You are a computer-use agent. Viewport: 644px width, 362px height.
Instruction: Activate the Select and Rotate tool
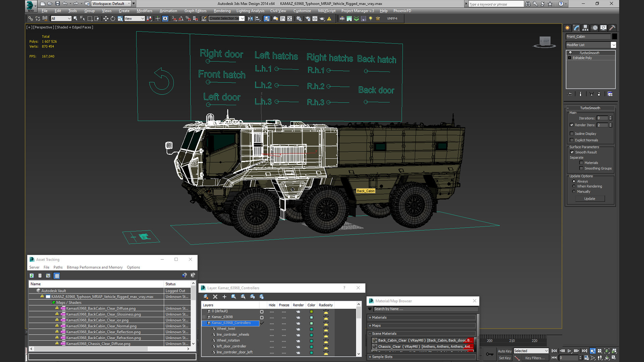tap(113, 19)
